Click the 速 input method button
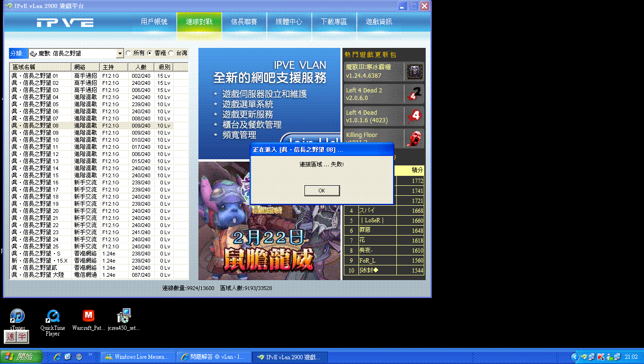Viewport: 644px width, 364px height. (11, 337)
